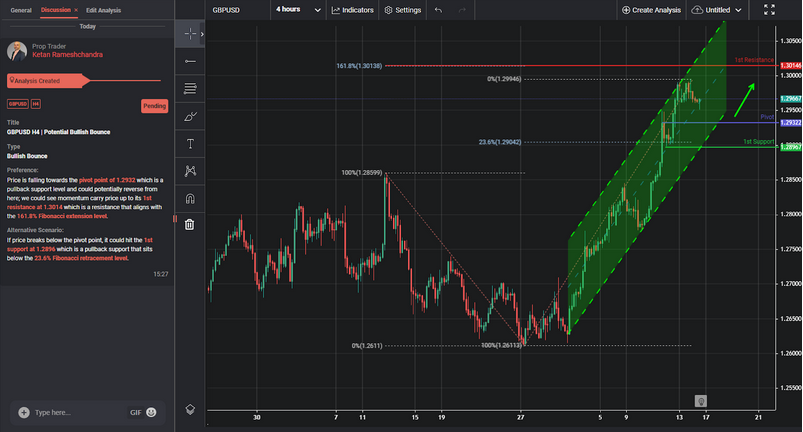Image resolution: width=803 pixels, height=432 pixels.
Task: Open the 4 hours timeframe dropdown
Action: 298,10
